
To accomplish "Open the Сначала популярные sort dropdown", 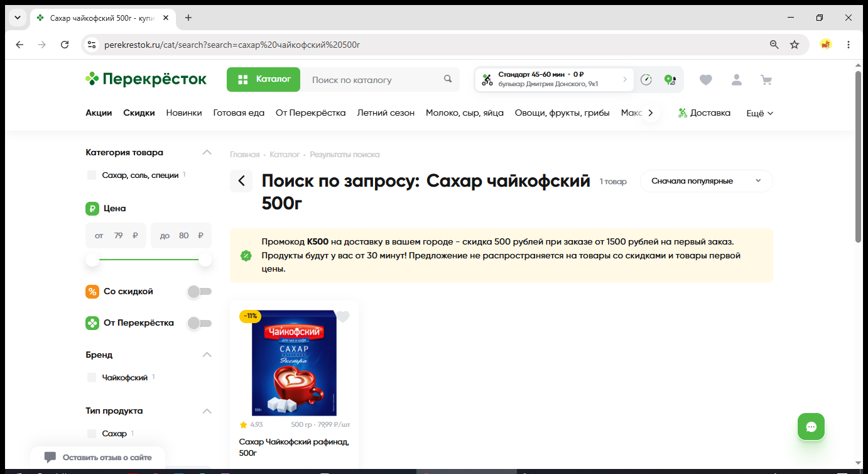I will point(706,181).
